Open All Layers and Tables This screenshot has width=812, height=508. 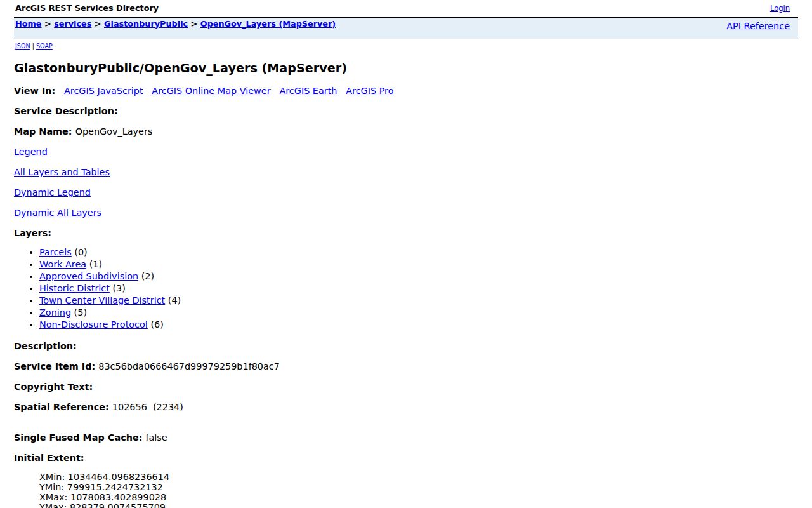click(62, 172)
